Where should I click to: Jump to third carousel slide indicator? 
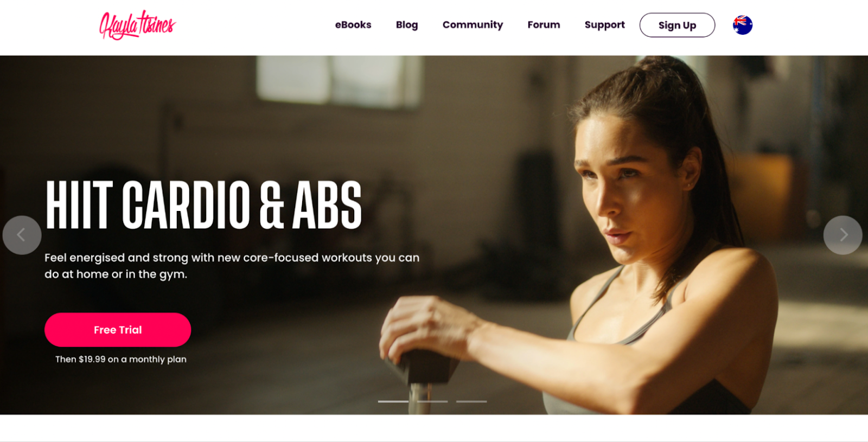(x=471, y=401)
